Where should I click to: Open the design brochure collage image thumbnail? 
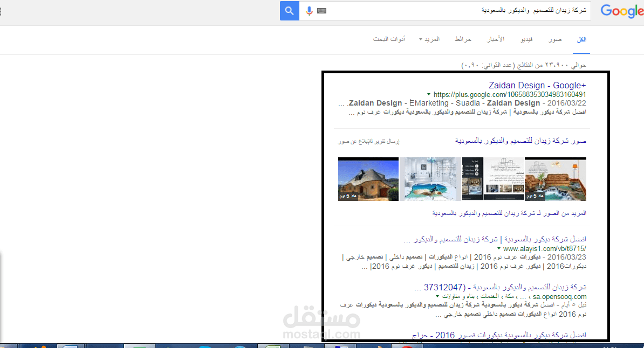(x=494, y=179)
